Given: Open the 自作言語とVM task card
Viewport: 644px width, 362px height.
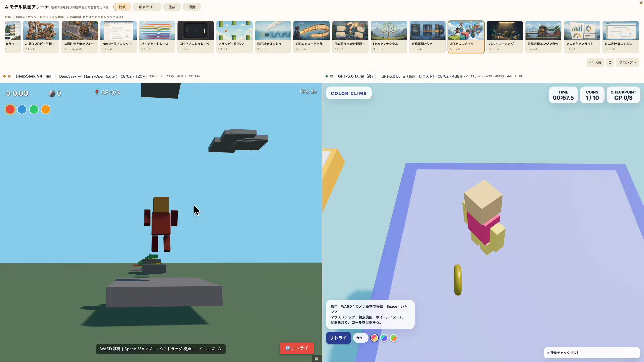Looking at the screenshot, I should [428, 37].
